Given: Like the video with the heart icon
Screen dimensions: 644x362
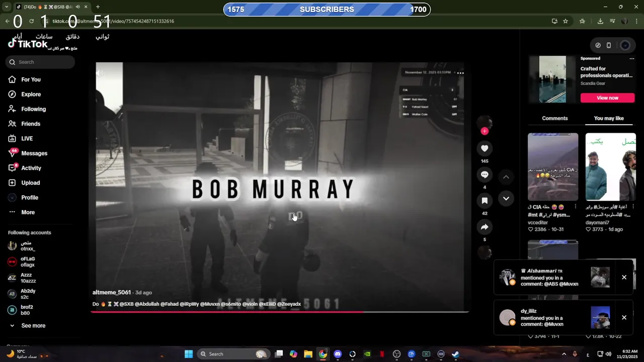Looking at the screenshot, I should 485,148.
